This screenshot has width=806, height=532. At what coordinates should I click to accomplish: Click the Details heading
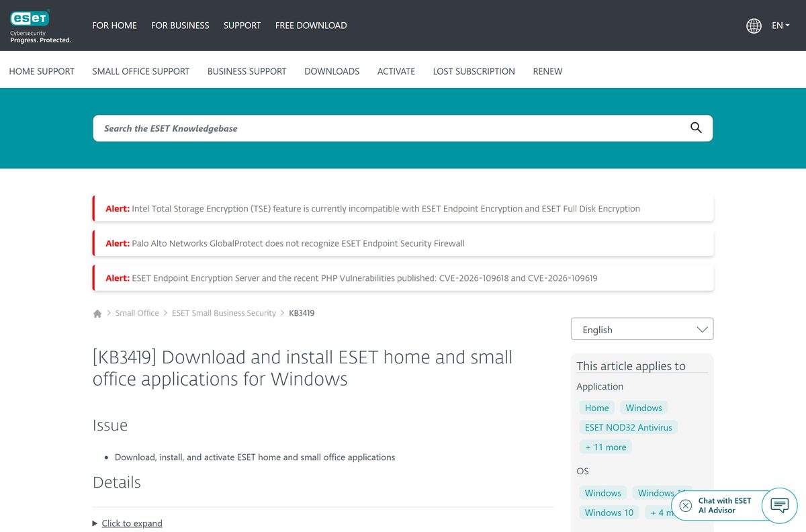coord(117,482)
